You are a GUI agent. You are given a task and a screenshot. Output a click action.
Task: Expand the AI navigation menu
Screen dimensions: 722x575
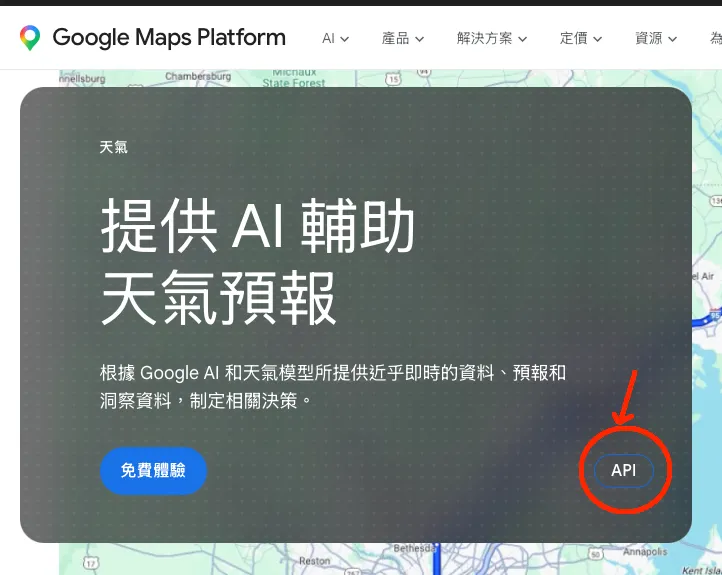coord(335,39)
